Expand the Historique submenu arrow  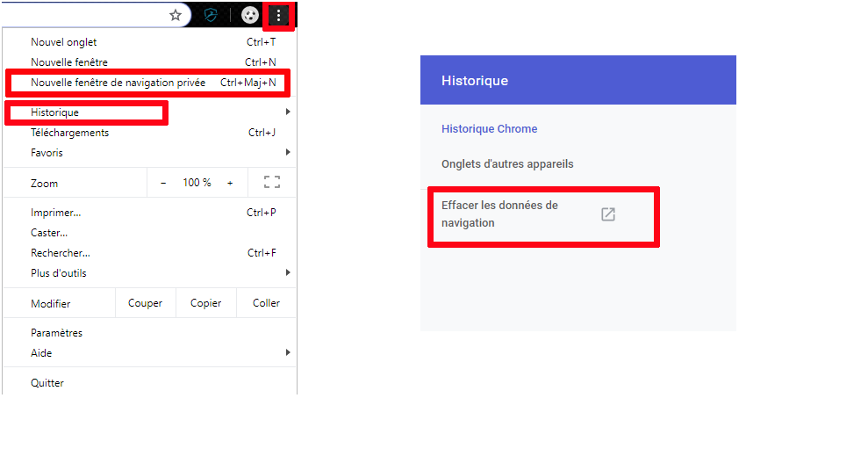point(288,112)
